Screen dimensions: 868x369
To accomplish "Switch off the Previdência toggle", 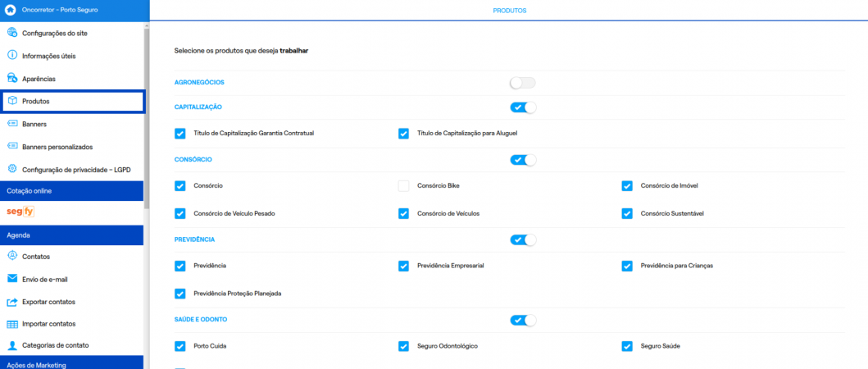I will click(x=523, y=240).
